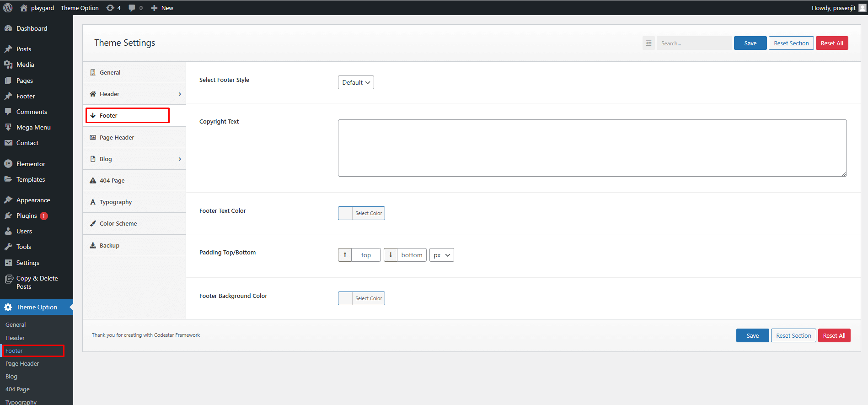Click the Theme Option gear icon

tap(8, 307)
